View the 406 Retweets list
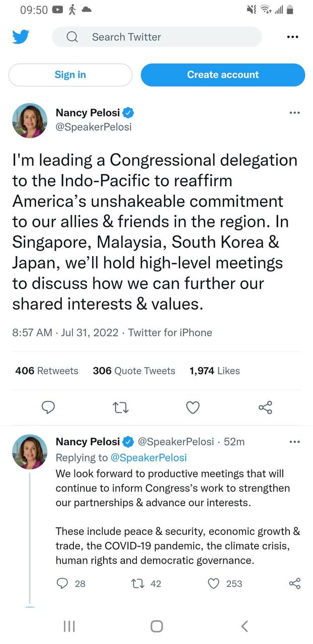This screenshot has width=313, height=644. coord(47,371)
